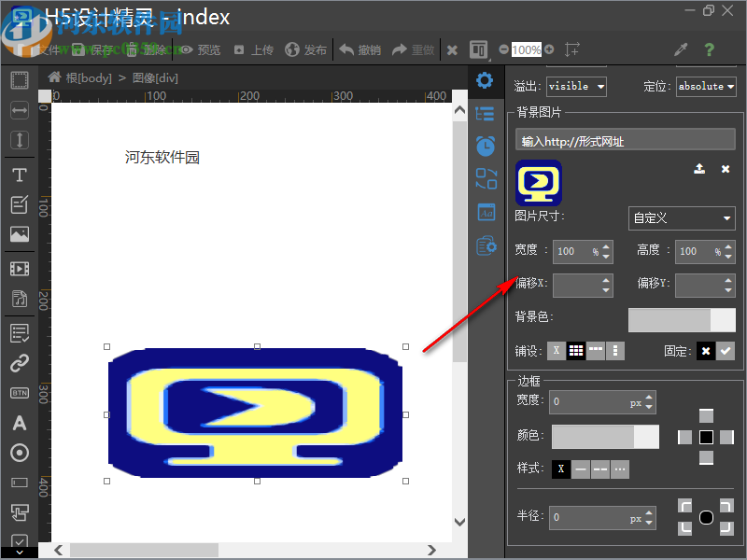Insert a video element from sidebar
This screenshot has width=747, height=560.
click(19, 270)
